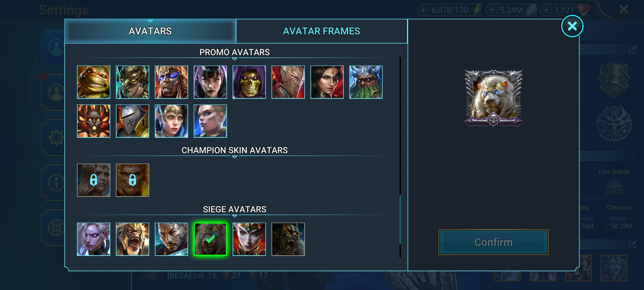The image size is (644, 290).
Task: Pick the roaring orc siege avatar
Action: [x=288, y=239]
